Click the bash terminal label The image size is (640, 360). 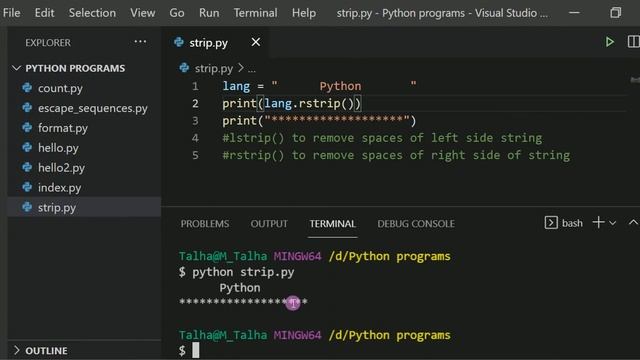click(x=572, y=223)
